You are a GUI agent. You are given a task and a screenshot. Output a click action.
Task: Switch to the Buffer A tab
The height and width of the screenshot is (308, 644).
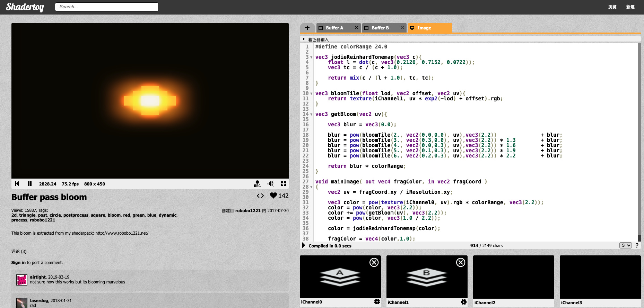tap(334, 28)
